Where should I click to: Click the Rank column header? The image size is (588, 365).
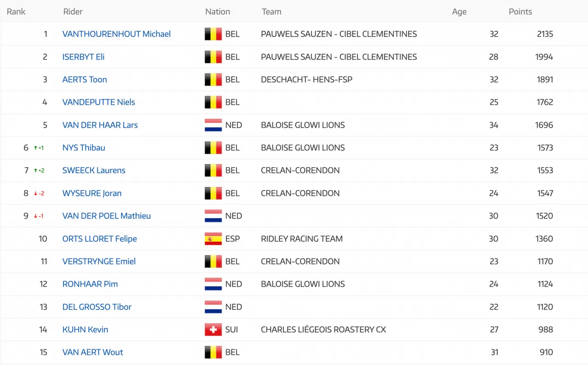16,12
